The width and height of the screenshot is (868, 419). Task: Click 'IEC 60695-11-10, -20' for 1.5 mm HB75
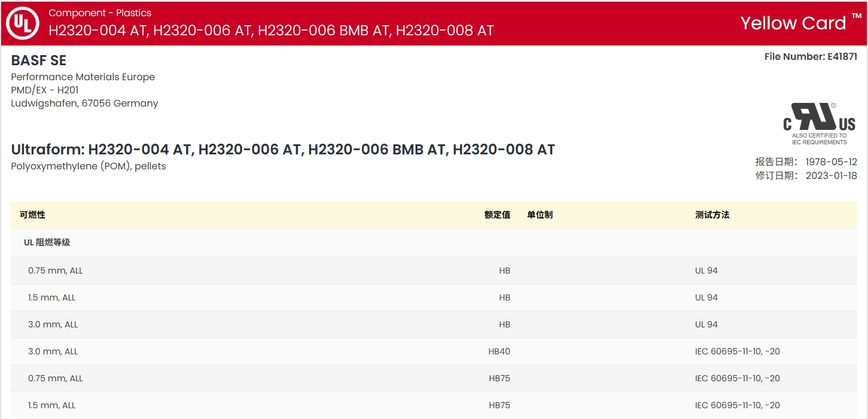(x=738, y=405)
